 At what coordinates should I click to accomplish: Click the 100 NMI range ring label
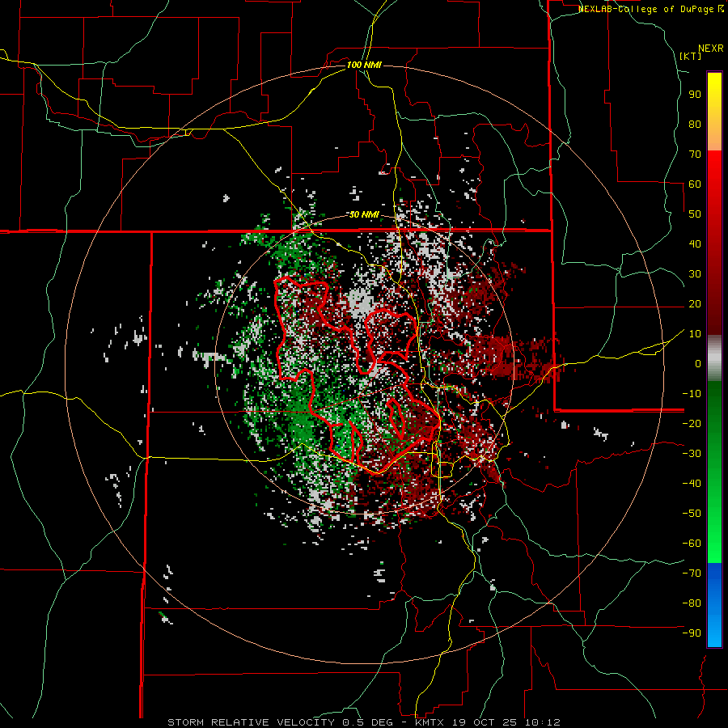(x=364, y=65)
